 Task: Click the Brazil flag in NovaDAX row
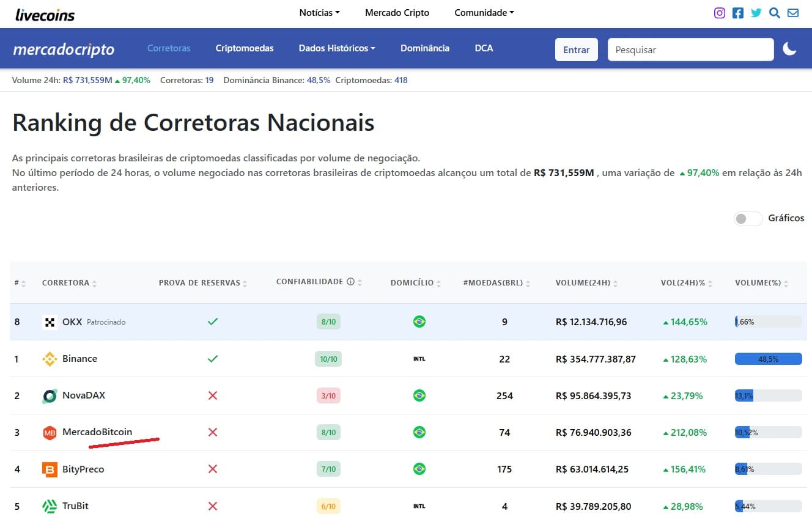click(x=419, y=395)
